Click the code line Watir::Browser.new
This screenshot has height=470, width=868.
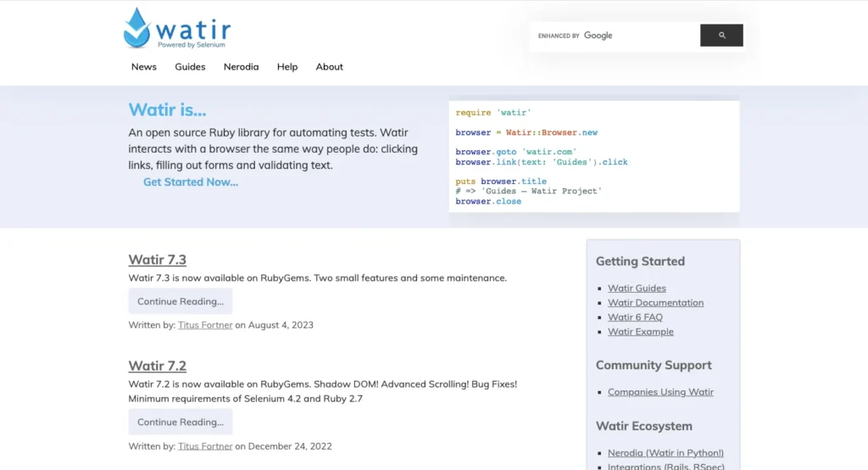point(526,132)
